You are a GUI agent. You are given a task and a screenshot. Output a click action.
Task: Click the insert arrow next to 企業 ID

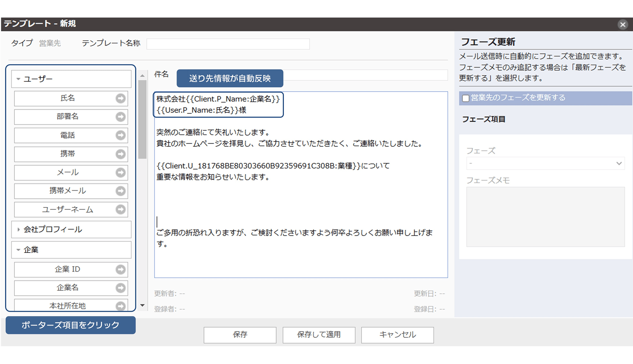click(x=120, y=269)
